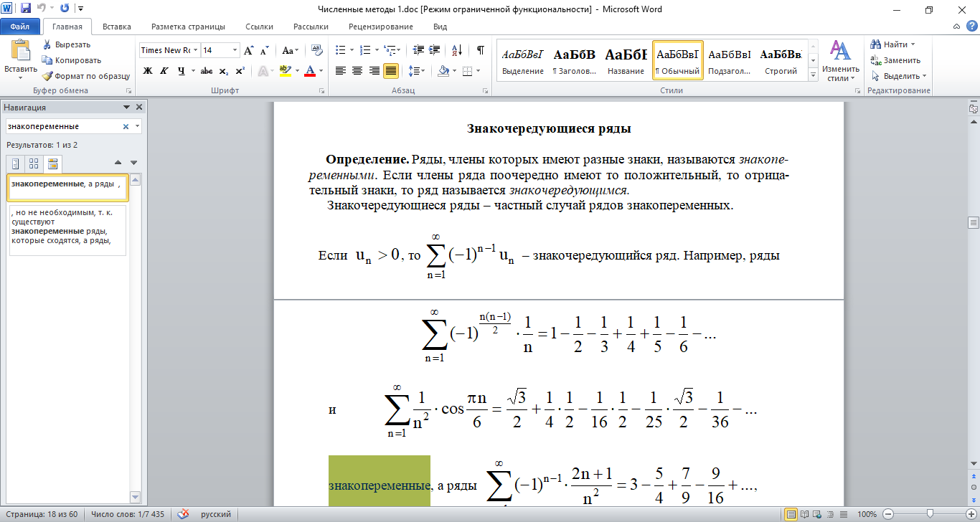Screen dimensions: 980x522
Task: Click the zoom slider in status bar
Action: click(x=930, y=514)
